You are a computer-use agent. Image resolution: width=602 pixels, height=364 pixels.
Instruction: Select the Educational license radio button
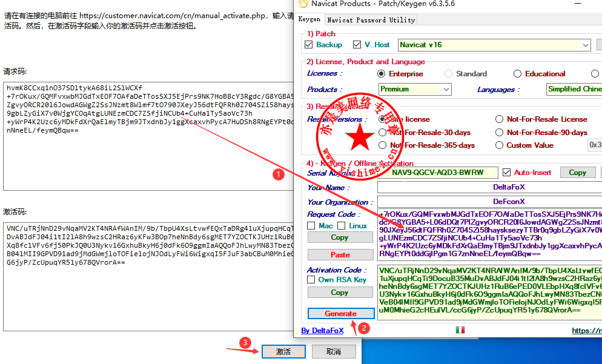coord(518,74)
